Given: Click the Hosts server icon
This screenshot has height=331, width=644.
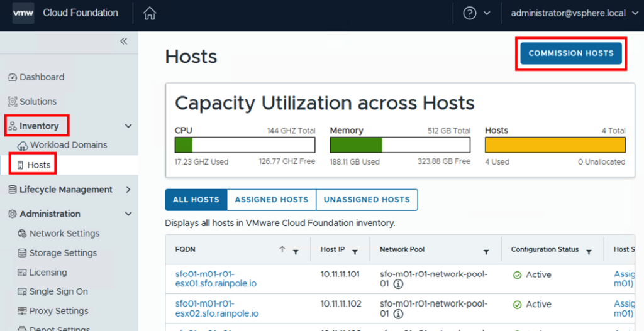Looking at the screenshot, I should tap(20, 165).
